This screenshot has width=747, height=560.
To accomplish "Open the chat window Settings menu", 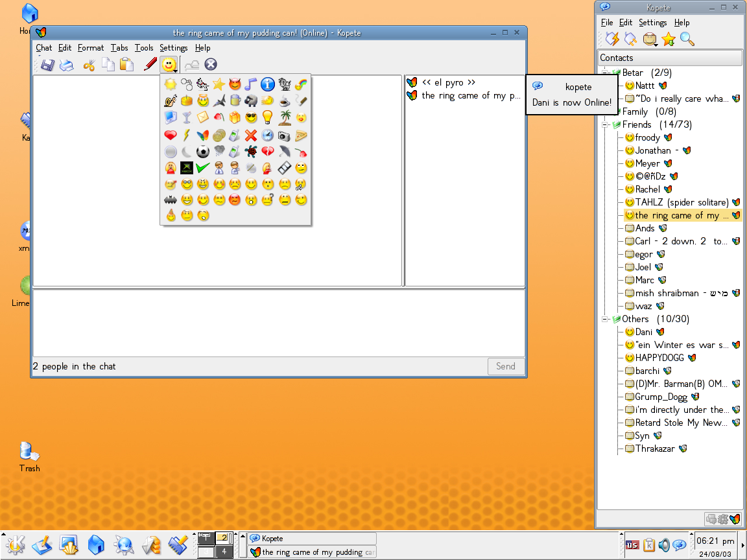I will 173,47.
